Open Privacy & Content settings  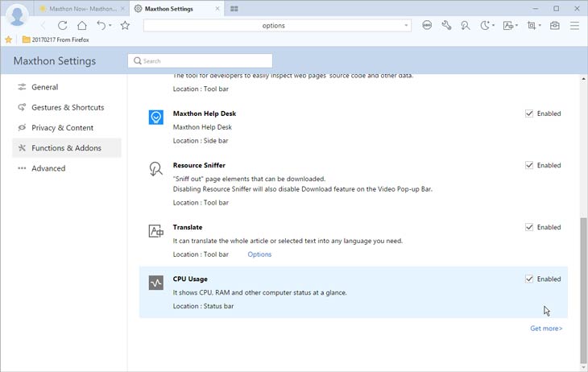click(67, 127)
